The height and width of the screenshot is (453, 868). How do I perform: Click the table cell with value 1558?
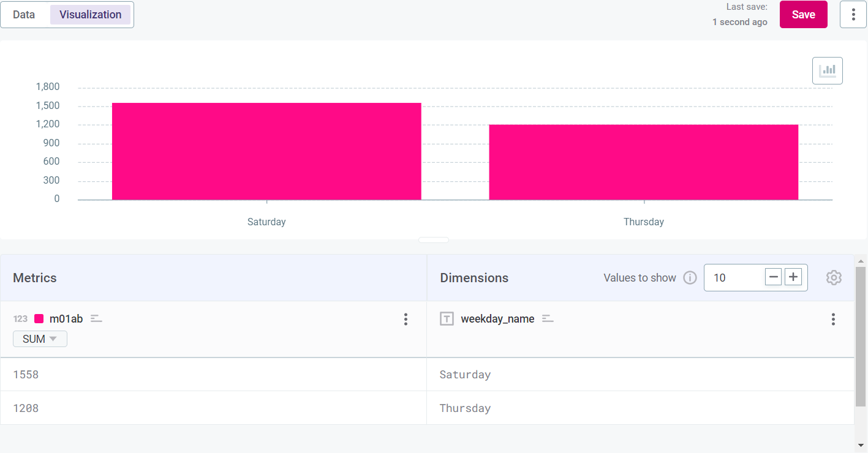click(x=213, y=374)
